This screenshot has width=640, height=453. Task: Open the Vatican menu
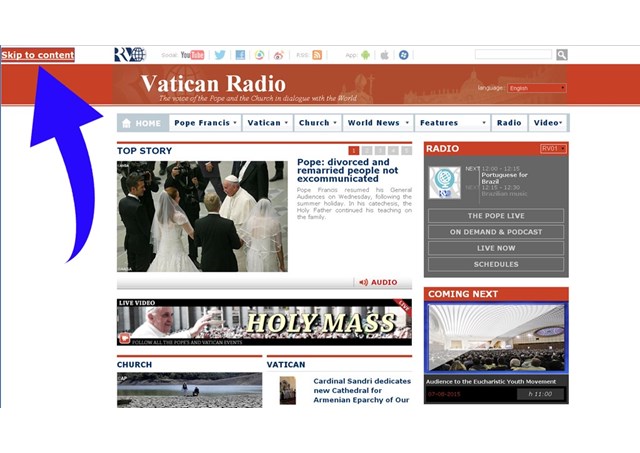click(x=268, y=123)
